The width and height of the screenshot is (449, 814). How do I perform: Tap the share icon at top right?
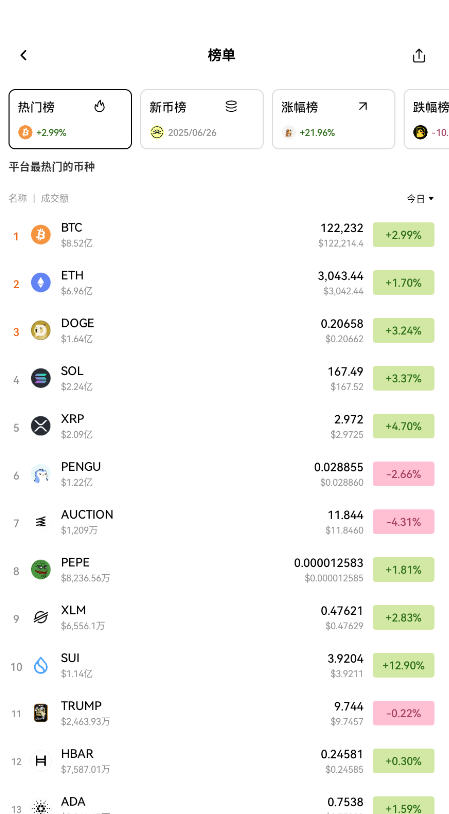[x=419, y=56]
